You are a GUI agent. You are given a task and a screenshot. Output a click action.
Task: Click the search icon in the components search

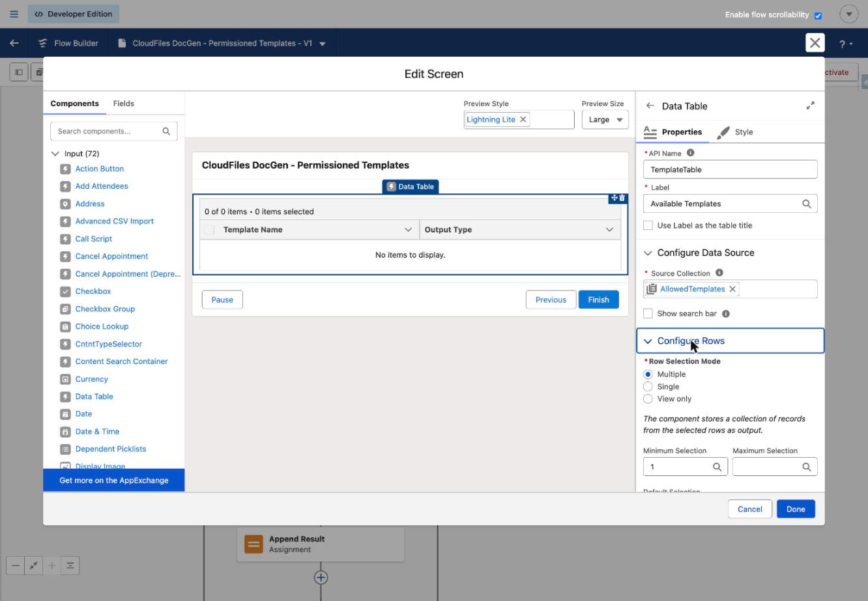(x=166, y=131)
